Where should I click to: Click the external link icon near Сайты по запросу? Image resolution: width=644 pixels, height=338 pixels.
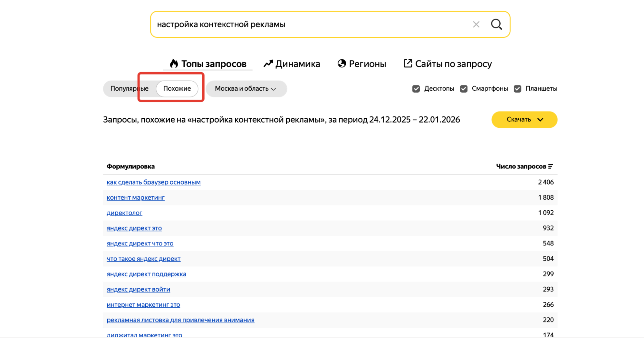tap(408, 63)
